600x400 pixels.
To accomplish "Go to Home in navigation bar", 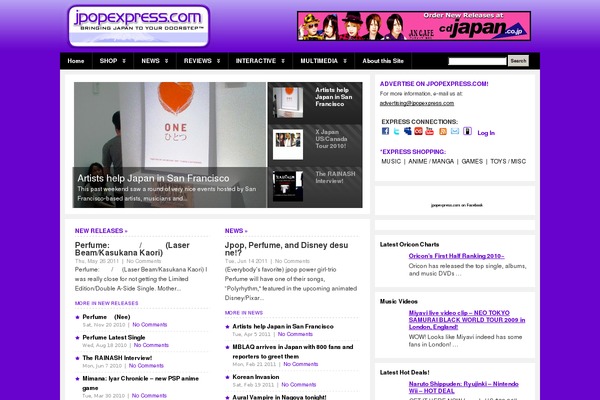I will tap(76, 61).
